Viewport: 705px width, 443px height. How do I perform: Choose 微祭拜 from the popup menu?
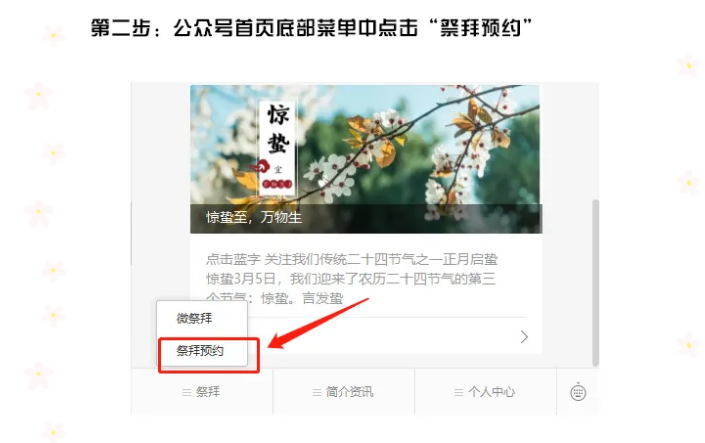pyautogui.click(x=194, y=318)
